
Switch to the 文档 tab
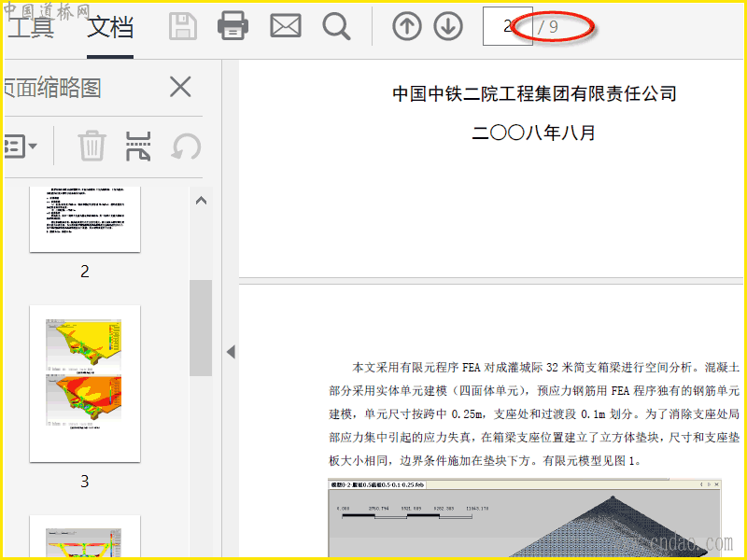click(x=110, y=27)
